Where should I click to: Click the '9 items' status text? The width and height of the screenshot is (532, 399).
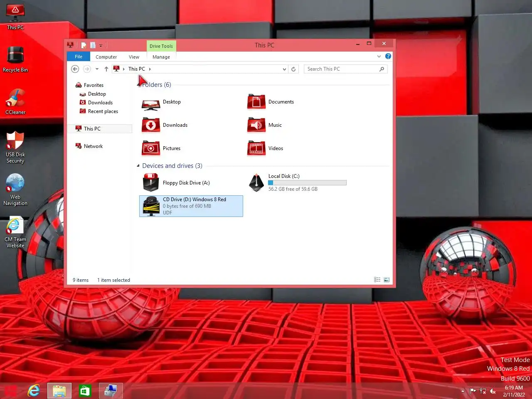[81, 280]
